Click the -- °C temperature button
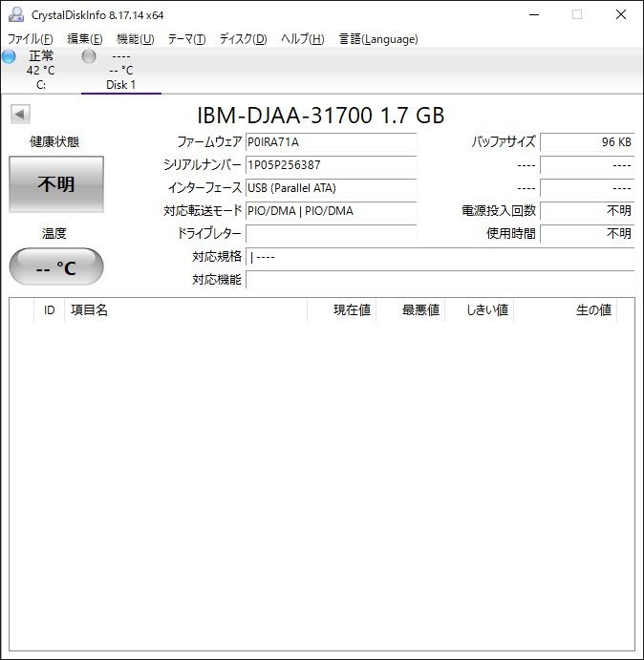Screen dimensions: 644x660 (56, 266)
